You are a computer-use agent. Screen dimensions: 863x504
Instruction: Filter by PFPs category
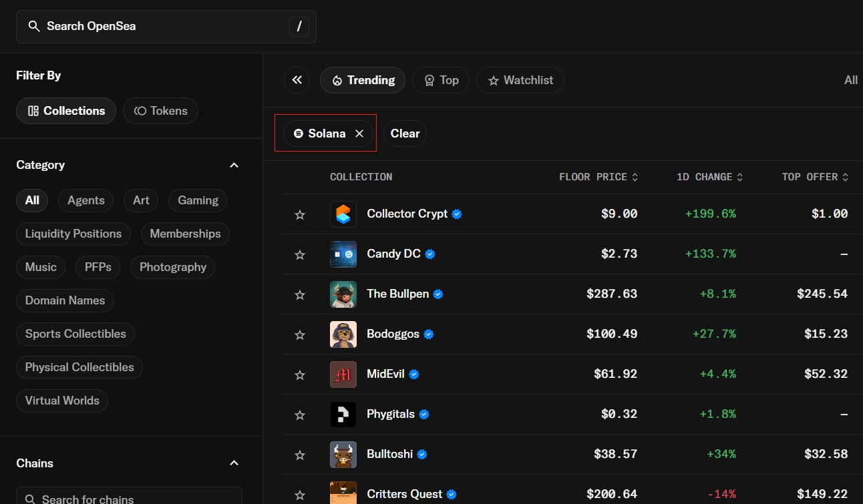click(98, 267)
